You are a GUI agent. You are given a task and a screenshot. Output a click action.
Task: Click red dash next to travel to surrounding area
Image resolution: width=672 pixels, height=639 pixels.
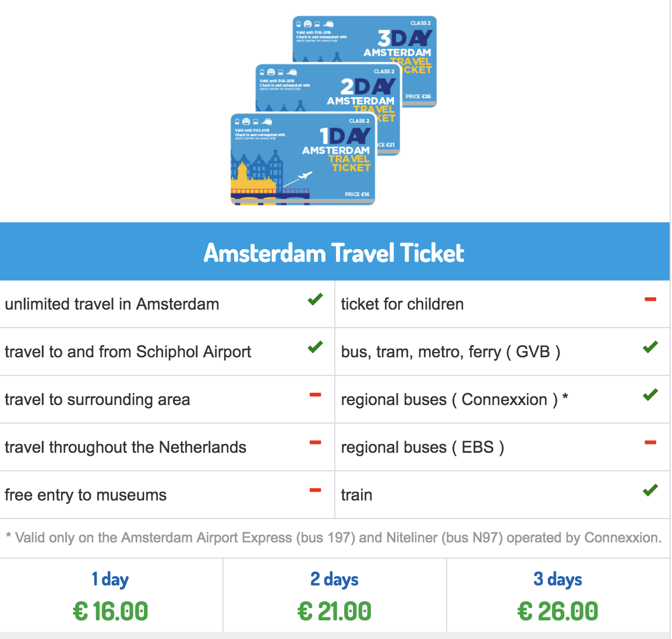pyautogui.click(x=316, y=395)
